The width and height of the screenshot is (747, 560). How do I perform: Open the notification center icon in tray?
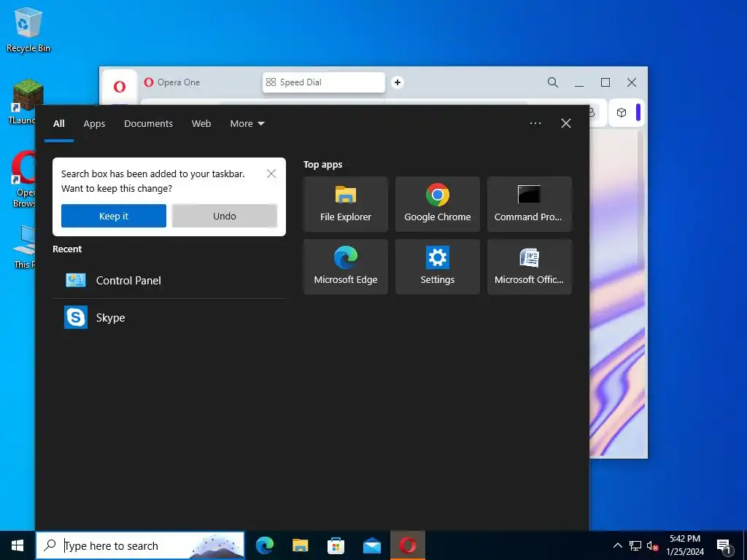[x=724, y=545]
